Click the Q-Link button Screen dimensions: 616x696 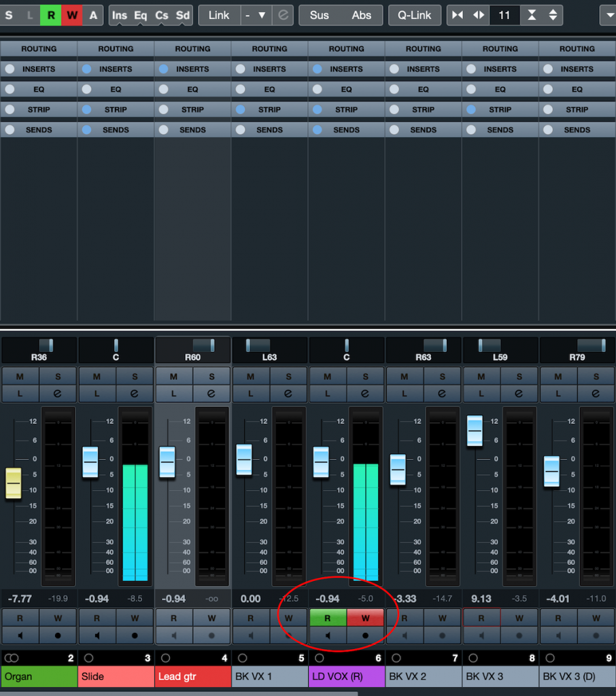pyautogui.click(x=415, y=15)
